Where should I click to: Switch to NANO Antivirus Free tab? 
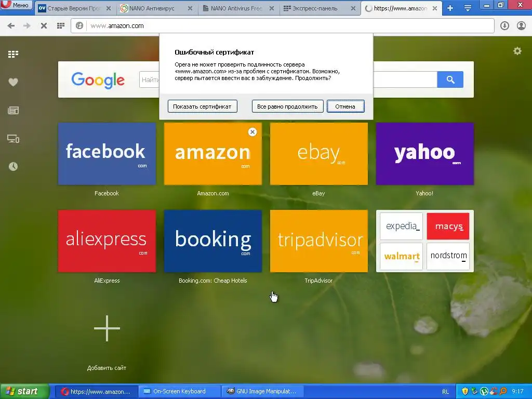(238, 8)
